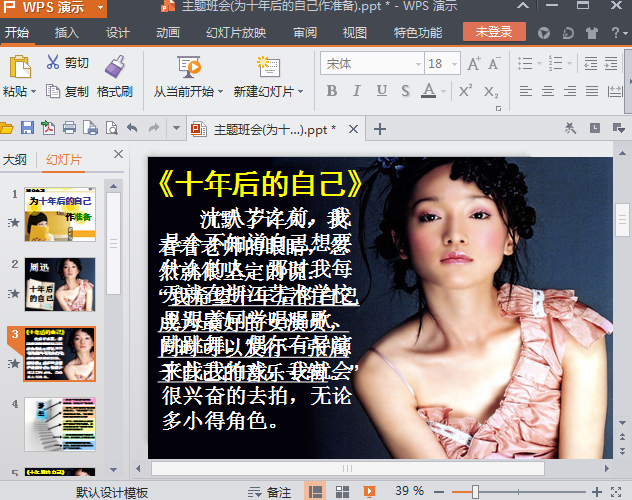Expand bullet list style dropdown

point(539,63)
